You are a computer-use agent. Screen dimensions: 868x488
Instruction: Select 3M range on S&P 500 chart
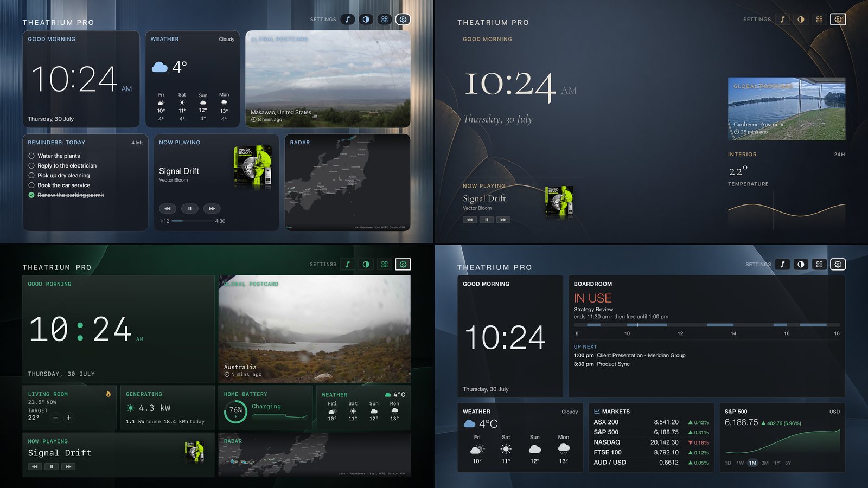point(765,463)
